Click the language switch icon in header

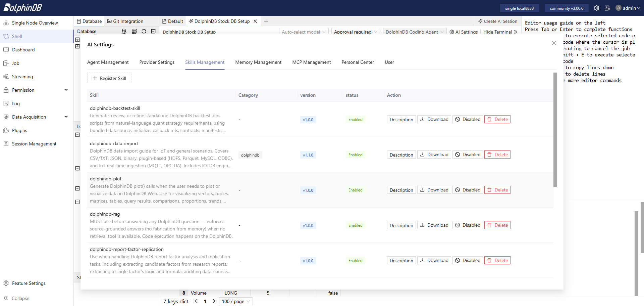click(x=607, y=8)
